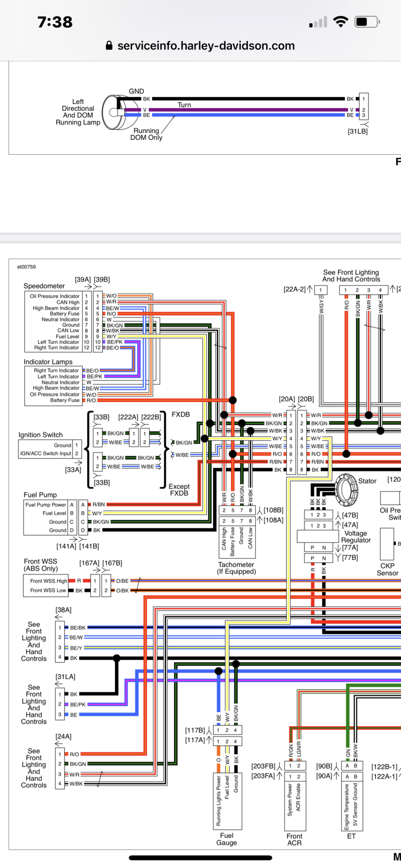Click the Front ACR label

(294, 839)
